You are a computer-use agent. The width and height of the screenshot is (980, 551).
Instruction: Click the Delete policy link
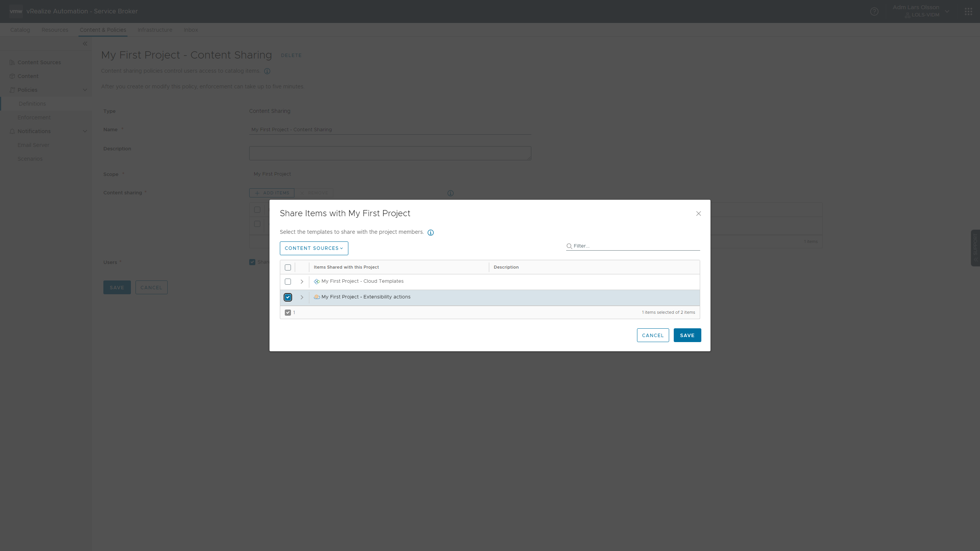291,55
